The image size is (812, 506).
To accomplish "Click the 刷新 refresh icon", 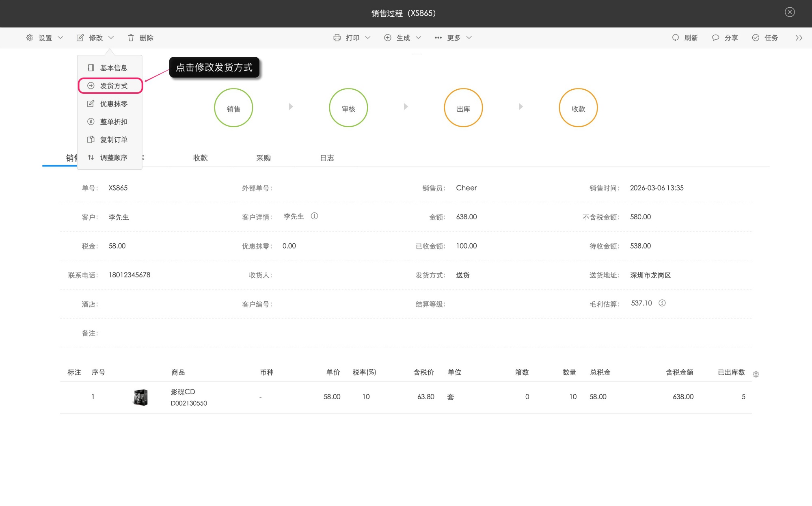I will coord(676,38).
